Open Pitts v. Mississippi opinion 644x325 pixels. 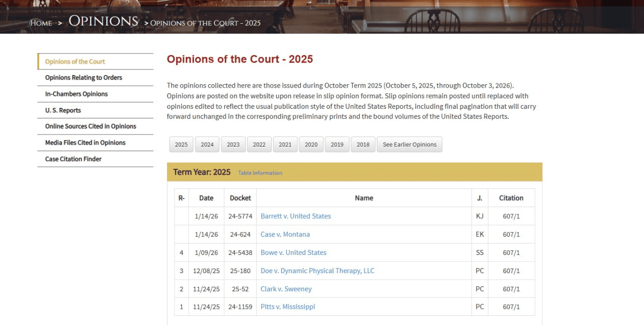click(x=288, y=307)
